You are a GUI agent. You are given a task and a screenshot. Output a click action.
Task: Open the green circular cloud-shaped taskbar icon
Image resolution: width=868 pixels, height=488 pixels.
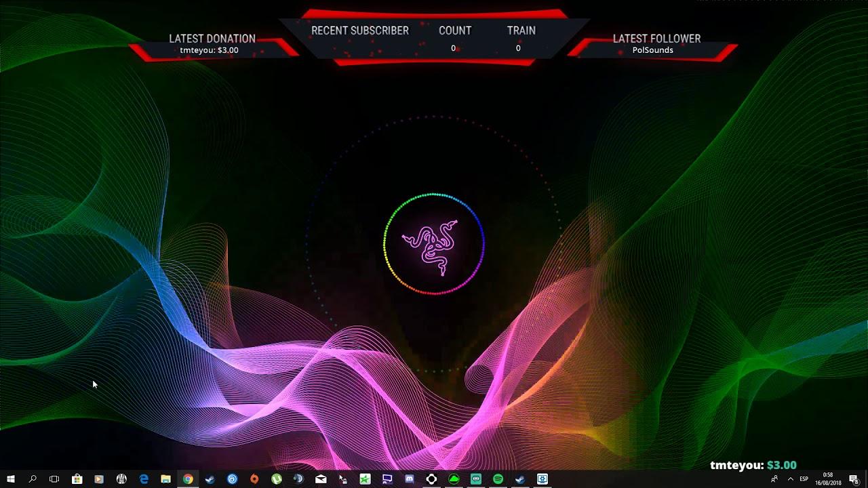[454, 479]
